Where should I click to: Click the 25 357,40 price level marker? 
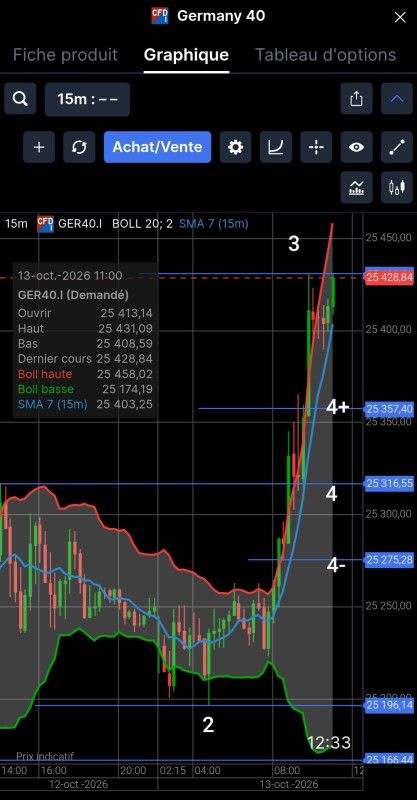(x=389, y=409)
